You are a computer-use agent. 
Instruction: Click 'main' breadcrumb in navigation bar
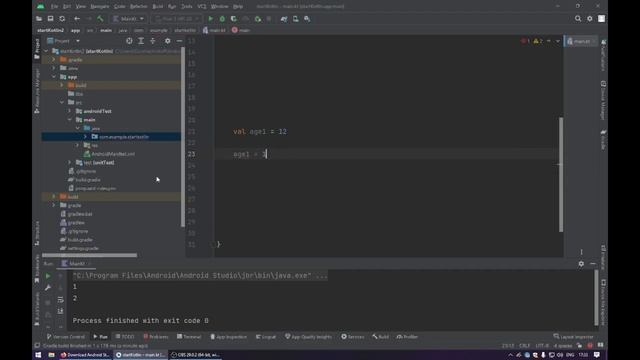pos(106,30)
